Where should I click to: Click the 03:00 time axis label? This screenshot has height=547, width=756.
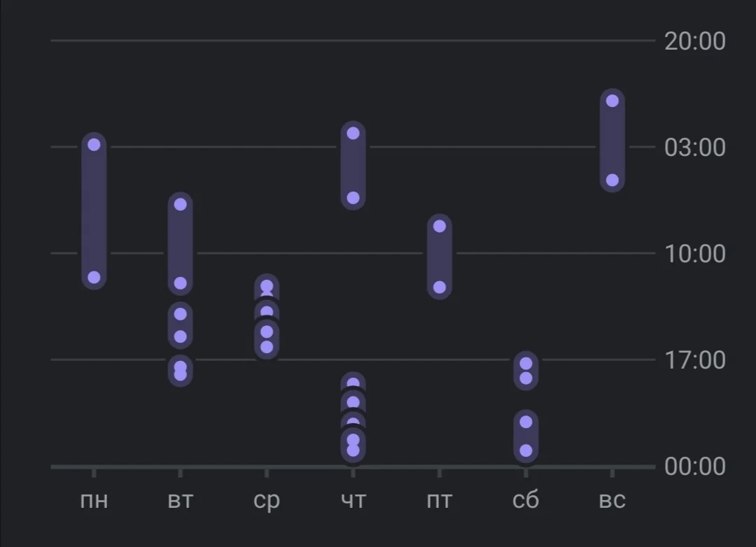pyautogui.click(x=694, y=148)
